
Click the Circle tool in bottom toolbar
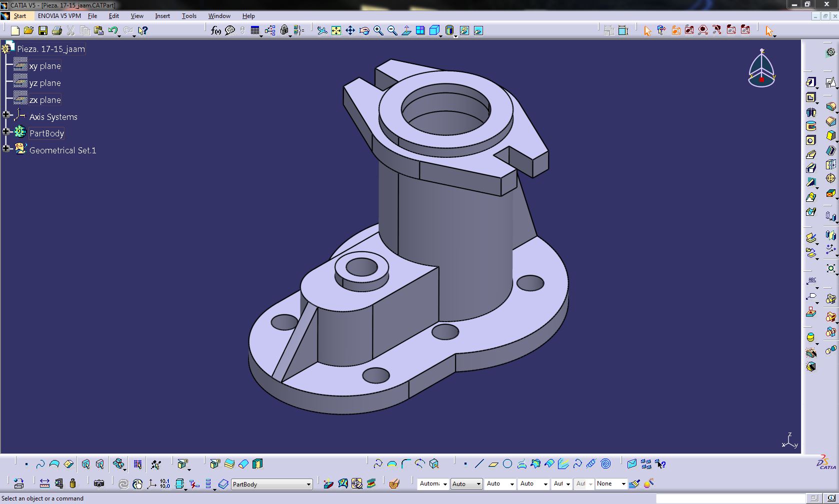click(507, 464)
